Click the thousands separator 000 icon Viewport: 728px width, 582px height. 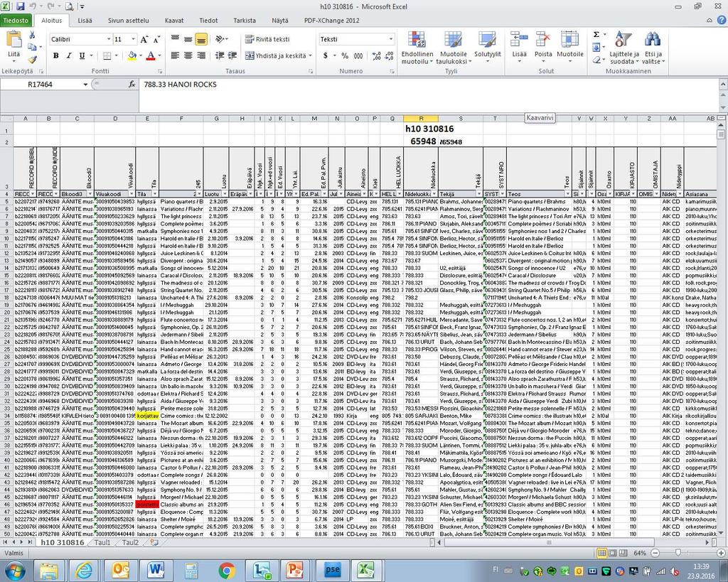click(358, 55)
